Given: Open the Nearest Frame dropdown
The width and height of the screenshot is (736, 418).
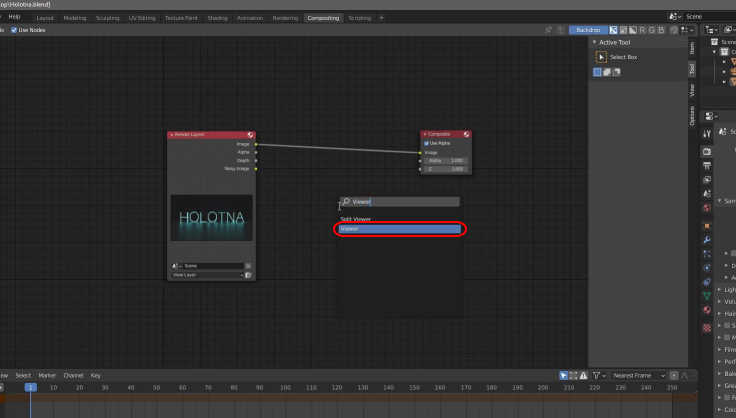Looking at the screenshot, I should [639, 376].
